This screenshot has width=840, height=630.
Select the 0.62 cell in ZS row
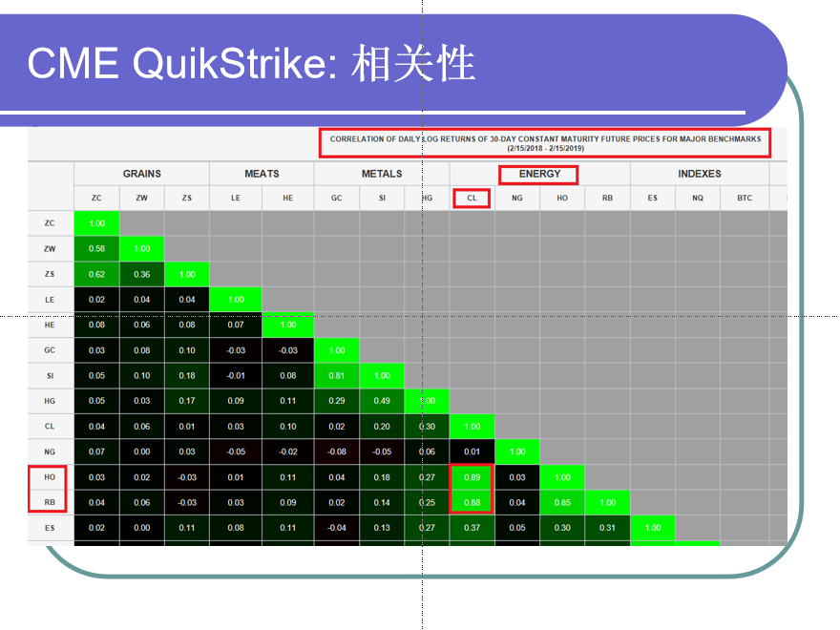(96, 274)
